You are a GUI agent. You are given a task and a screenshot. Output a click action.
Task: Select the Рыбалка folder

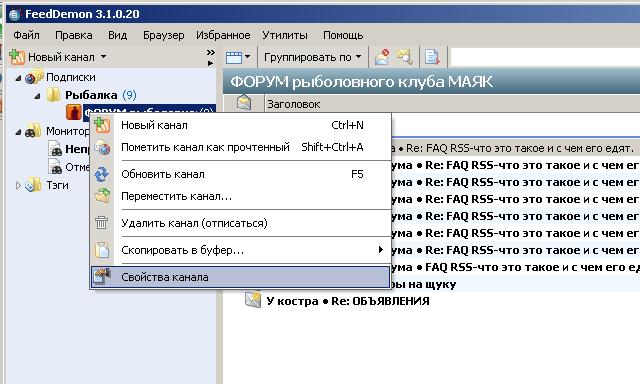click(91, 95)
